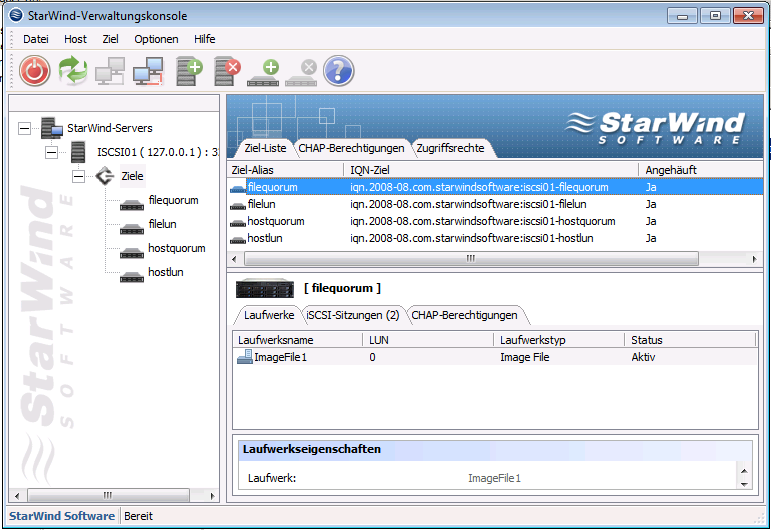Click greyed remove target icon
This screenshot has height=530, width=771.
pyautogui.click(x=301, y=73)
